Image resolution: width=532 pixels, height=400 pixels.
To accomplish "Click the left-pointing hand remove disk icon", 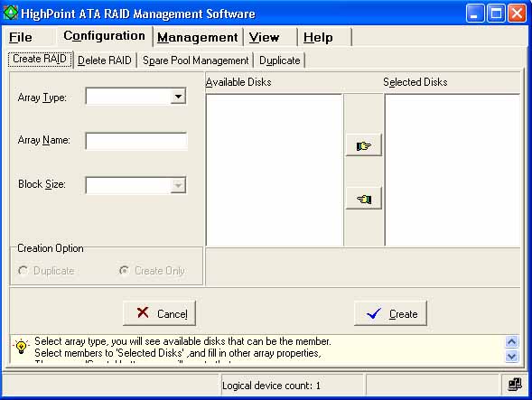I will pos(363,199).
